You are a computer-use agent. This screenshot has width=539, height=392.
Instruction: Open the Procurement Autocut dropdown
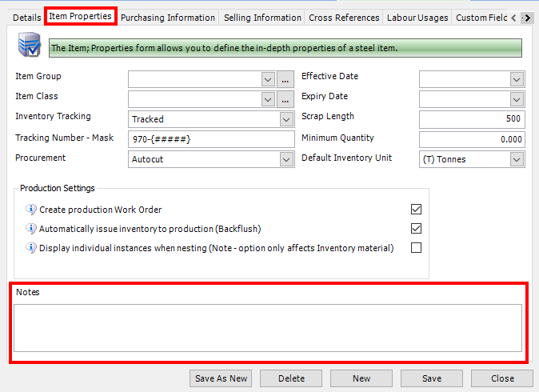point(286,159)
